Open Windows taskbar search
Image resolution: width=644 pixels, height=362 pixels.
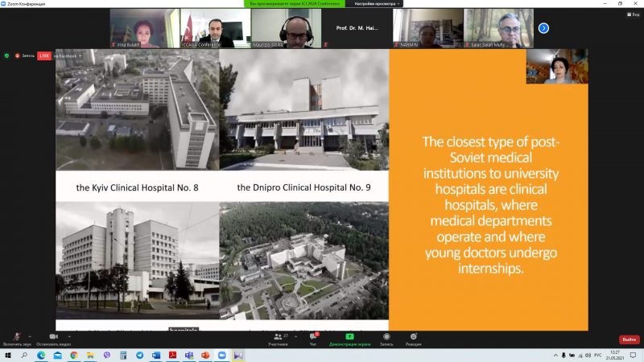click(x=24, y=355)
